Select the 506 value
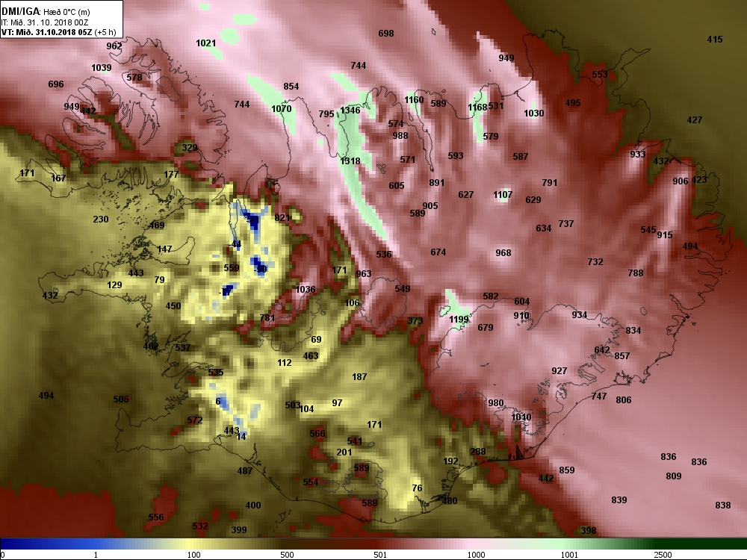747x560 pixels. [120, 399]
